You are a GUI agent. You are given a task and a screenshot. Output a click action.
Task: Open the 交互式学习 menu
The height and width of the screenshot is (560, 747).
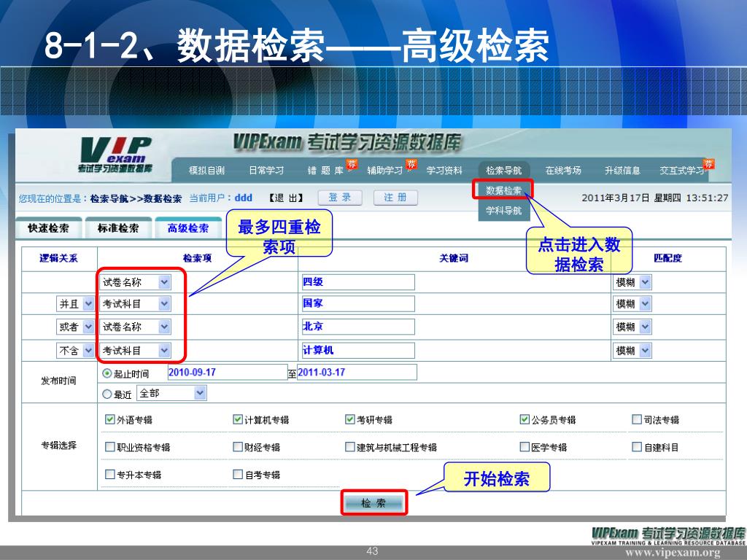click(682, 171)
